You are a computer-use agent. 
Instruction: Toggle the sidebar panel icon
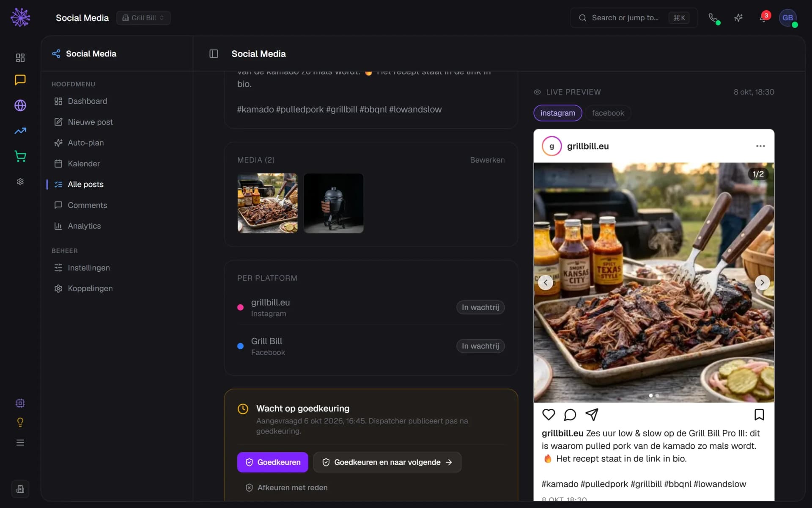click(214, 54)
